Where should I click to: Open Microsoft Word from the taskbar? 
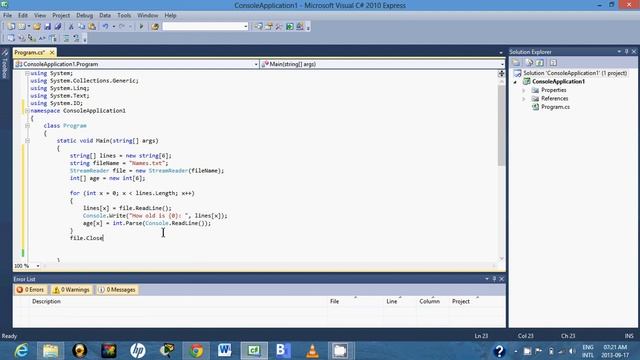pos(224,351)
